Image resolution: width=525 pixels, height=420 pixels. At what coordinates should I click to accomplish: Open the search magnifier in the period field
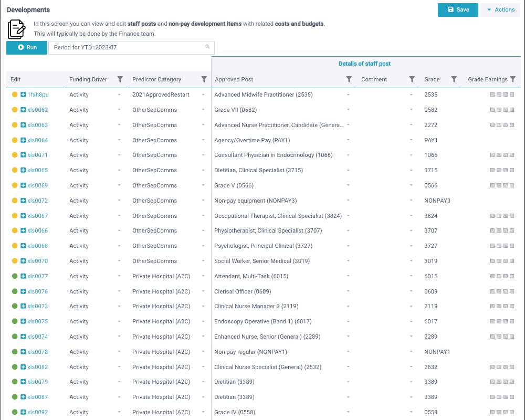(x=208, y=47)
